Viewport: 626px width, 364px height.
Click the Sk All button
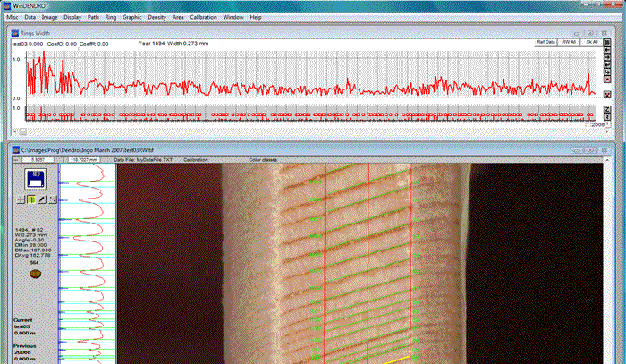click(591, 42)
